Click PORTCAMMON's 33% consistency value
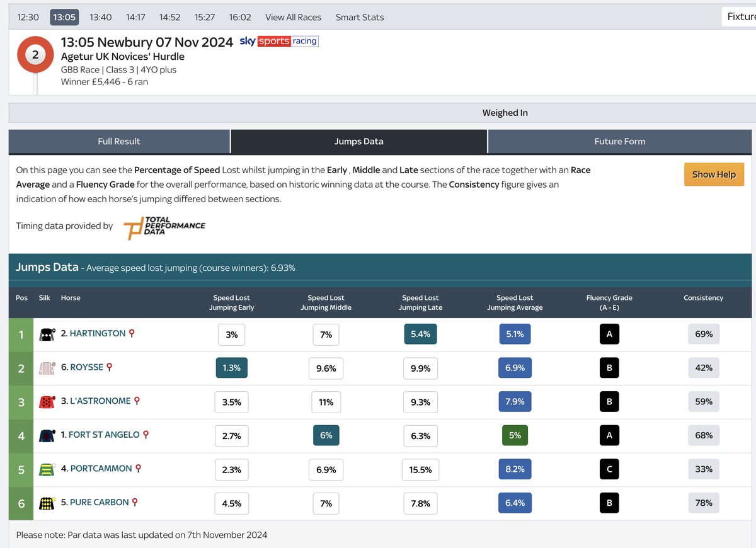This screenshot has height=548, width=756. [x=704, y=469]
